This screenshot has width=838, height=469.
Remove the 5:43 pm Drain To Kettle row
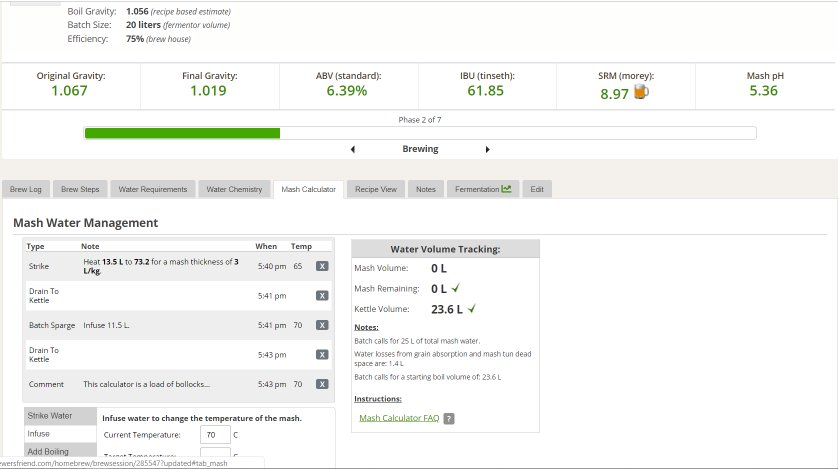pos(322,355)
